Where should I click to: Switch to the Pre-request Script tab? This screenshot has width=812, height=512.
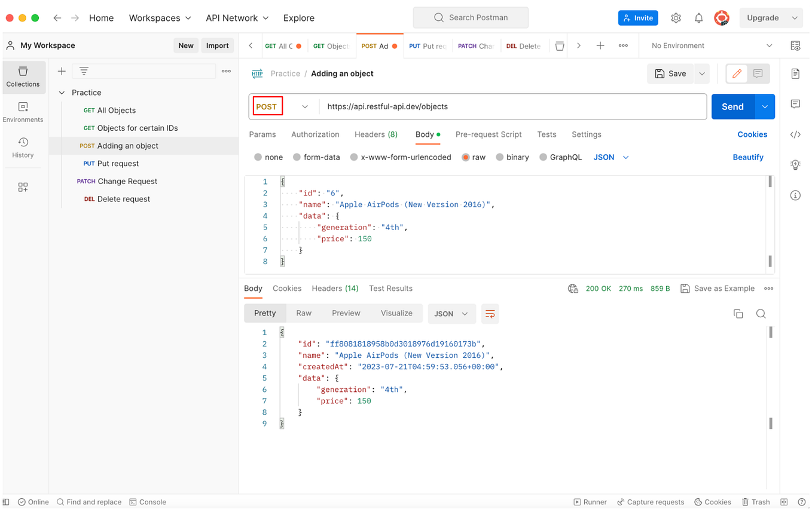coord(489,134)
